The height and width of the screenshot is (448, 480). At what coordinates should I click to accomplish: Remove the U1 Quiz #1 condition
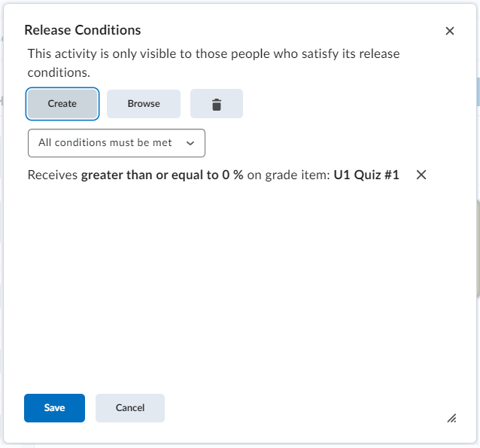pyautogui.click(x=421, y=175)
